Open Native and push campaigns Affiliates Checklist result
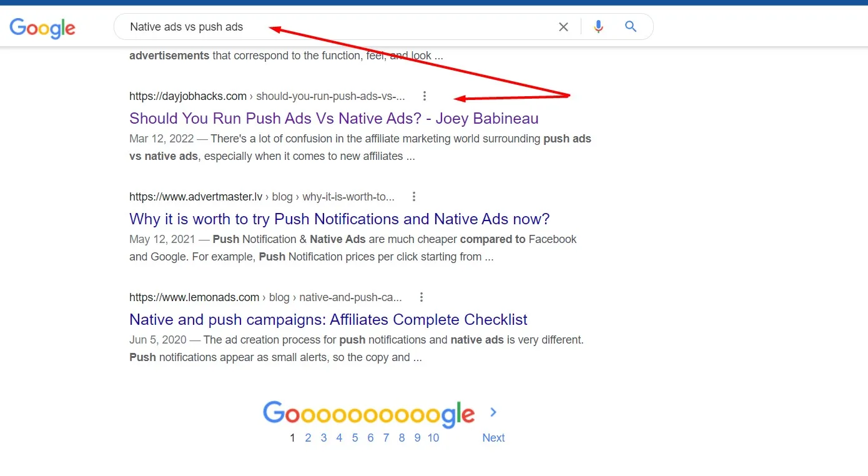The width and height of the screenshot is (868, 476). [x=328, y=319]
